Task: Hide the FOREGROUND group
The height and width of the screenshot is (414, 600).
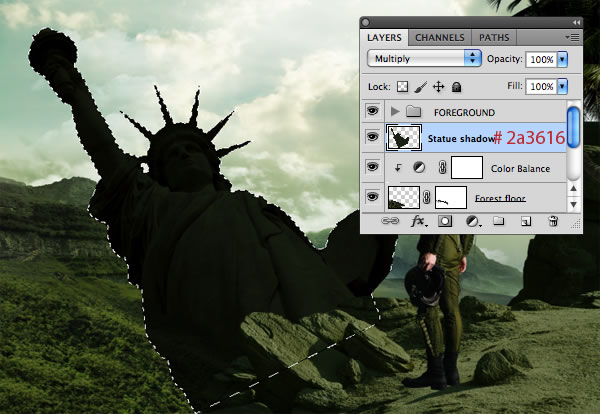Action: 372,111
